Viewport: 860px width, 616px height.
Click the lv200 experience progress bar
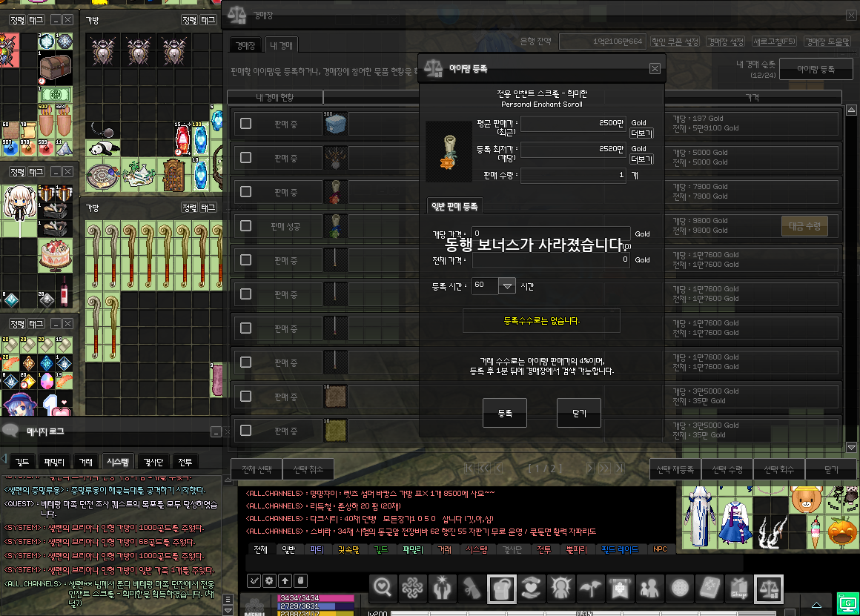click(x=583, y=613)
